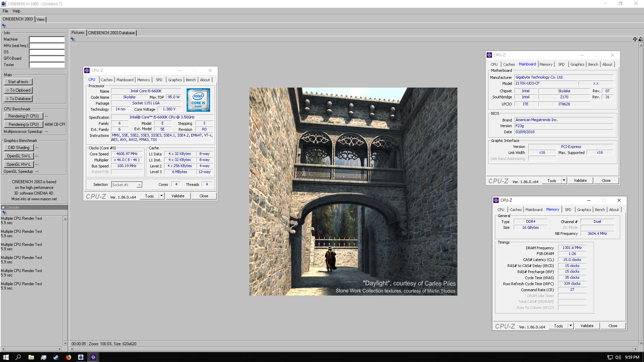Click the picture viewer vertical scrollbar down arrow
The height and width of the screenshot is (362, 644).
(641, 343)
